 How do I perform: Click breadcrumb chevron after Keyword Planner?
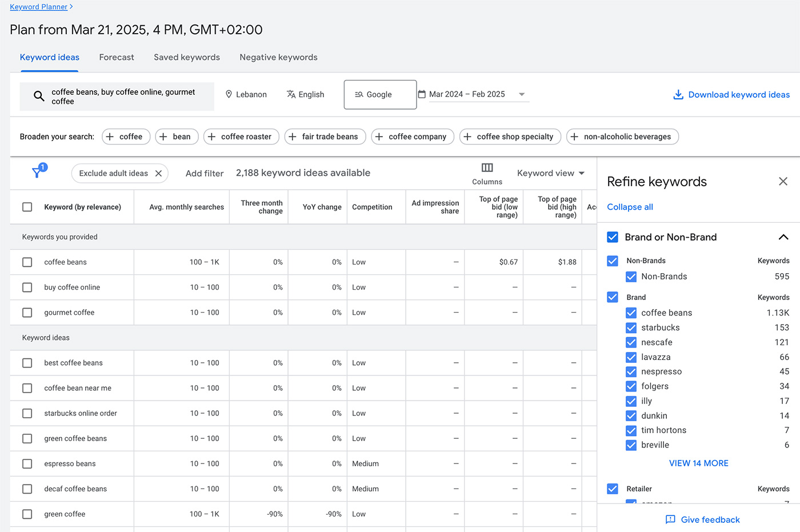[x=71, y=7]
